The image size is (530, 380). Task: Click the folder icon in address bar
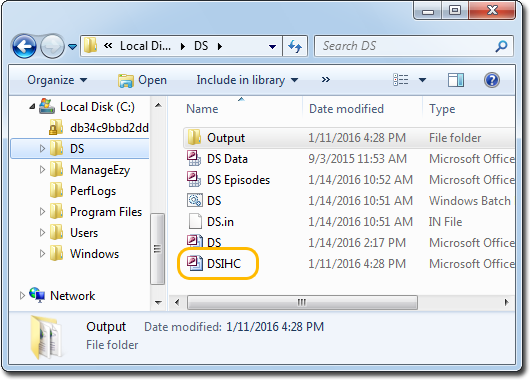91,46
